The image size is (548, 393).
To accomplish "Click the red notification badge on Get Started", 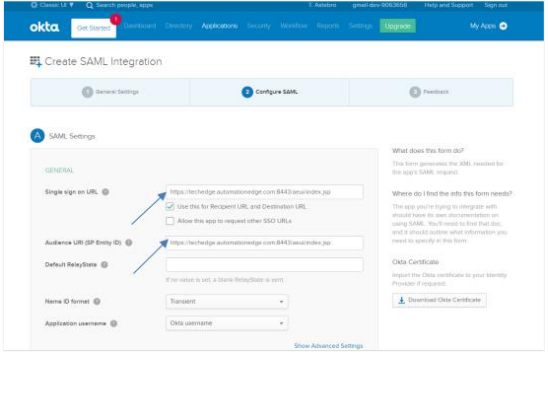I will [x=115, y=19].
